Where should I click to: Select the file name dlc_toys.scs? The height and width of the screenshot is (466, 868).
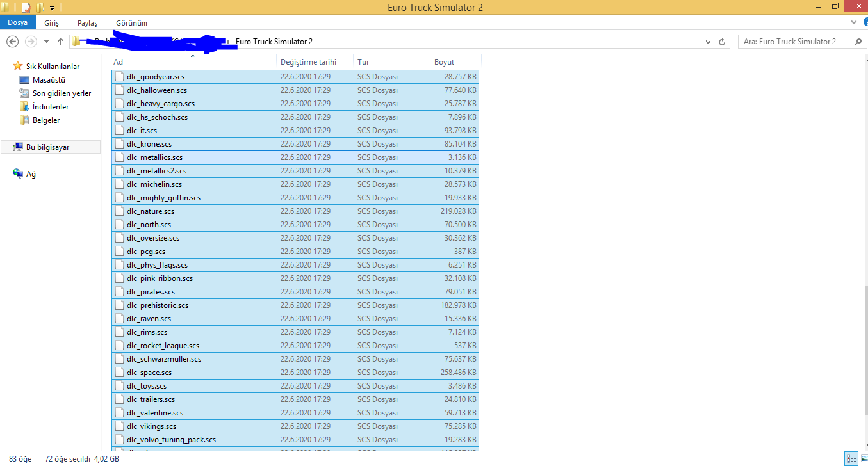click(147, 386)
